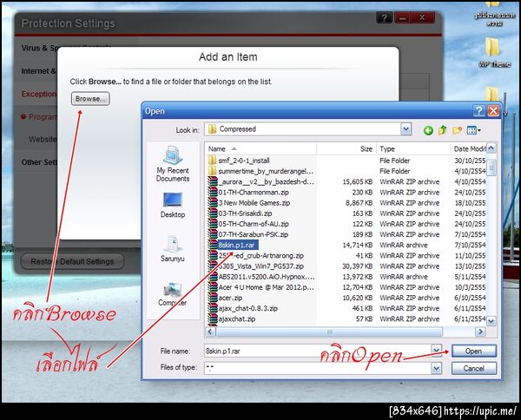Click the horizontal scrollbar right arrow
Viewport: 521px width, 420px height.
tap(480, 331)
